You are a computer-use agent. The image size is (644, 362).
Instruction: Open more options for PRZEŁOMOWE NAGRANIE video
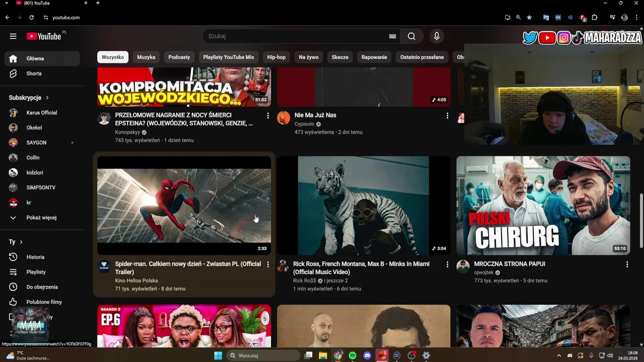tap(268, 116)
